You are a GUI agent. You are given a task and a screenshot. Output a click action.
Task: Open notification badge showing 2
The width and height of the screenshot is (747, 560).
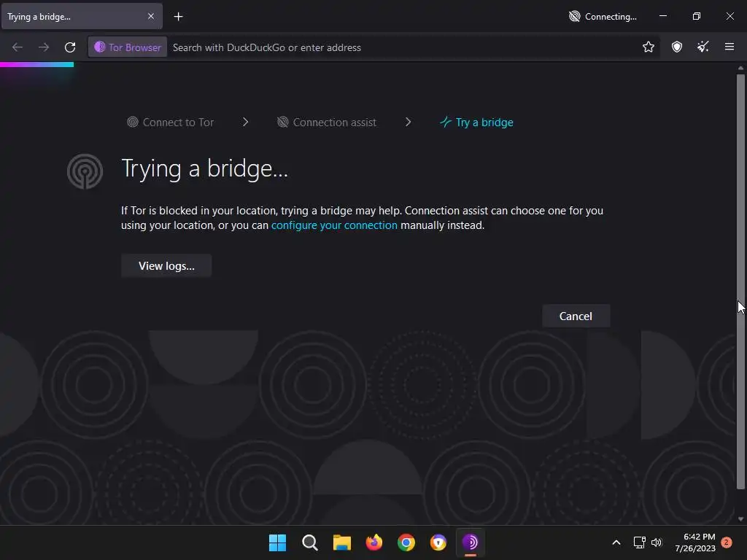tap(727, 542)
